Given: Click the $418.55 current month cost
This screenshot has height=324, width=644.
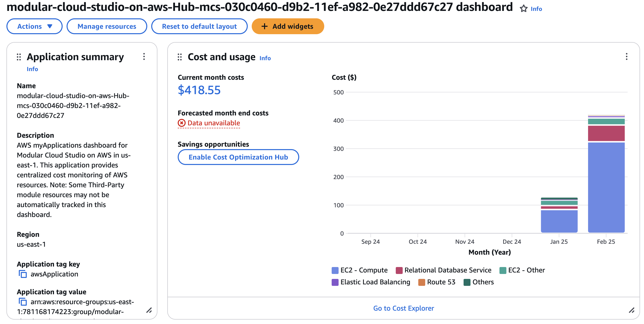Looking at the screenshot, I should (x=199, y=90).
